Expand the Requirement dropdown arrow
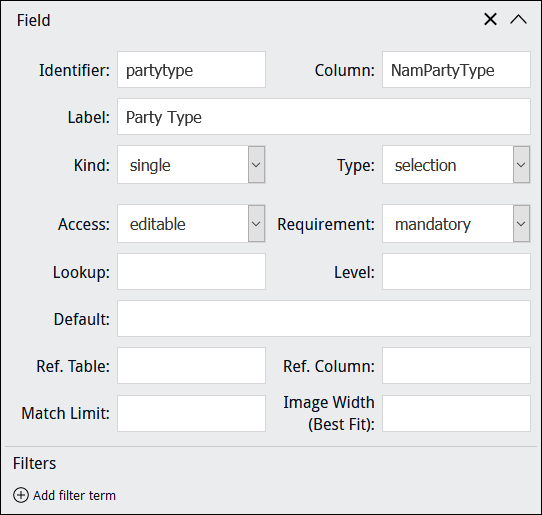 521,224
